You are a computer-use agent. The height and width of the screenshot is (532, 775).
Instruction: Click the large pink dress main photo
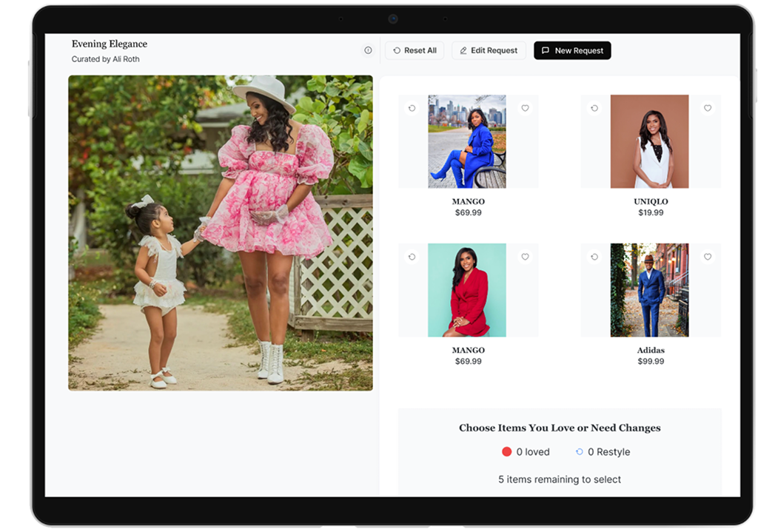pyautogui.click(x=221, y=232)
